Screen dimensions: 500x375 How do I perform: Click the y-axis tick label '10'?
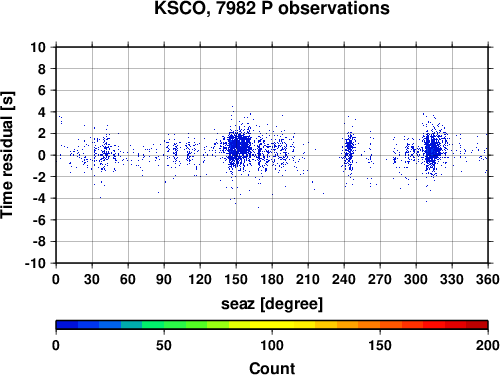[38, 47]
